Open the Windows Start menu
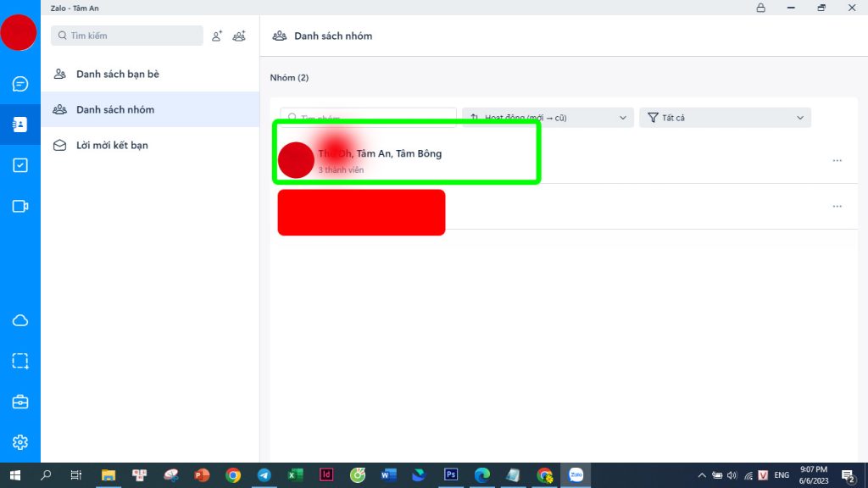Image resolution: width=868 pixels, height=488 pixels. 15,475
